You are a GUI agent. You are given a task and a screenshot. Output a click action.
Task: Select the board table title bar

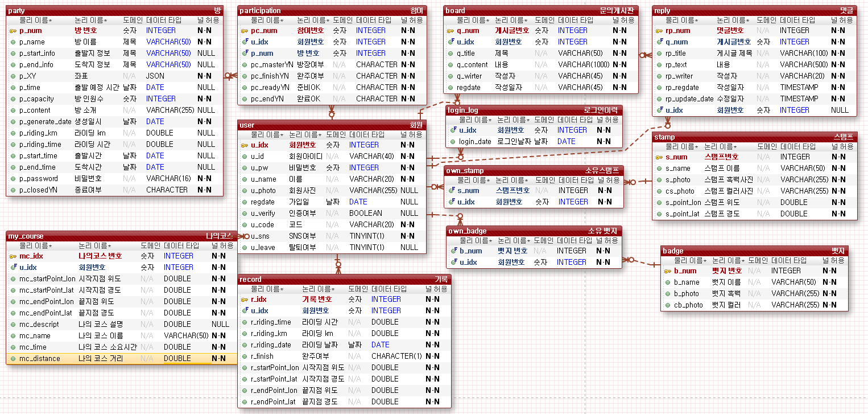point(541,10)
